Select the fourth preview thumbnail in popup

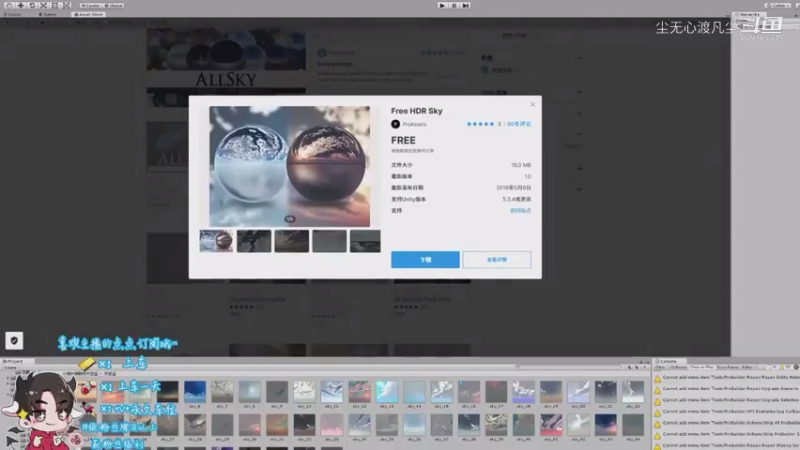pyautogui.click(x=329, y=241)
